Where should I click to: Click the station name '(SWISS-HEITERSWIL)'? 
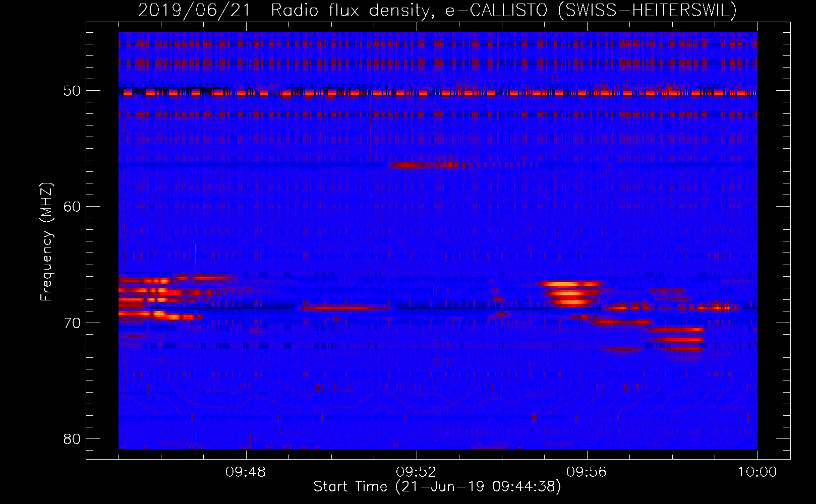pyautogui.click(x=647, y=11)
